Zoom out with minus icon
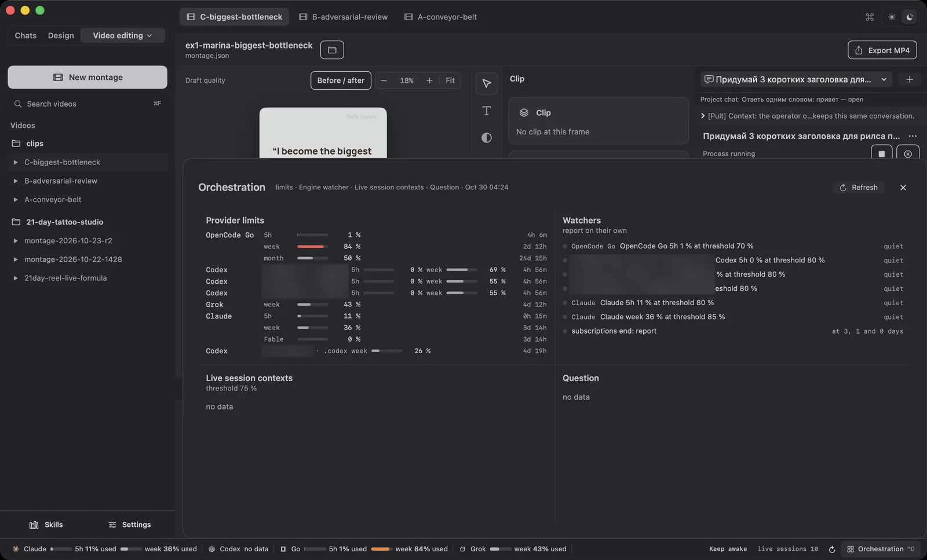 (x=384, y=80)
